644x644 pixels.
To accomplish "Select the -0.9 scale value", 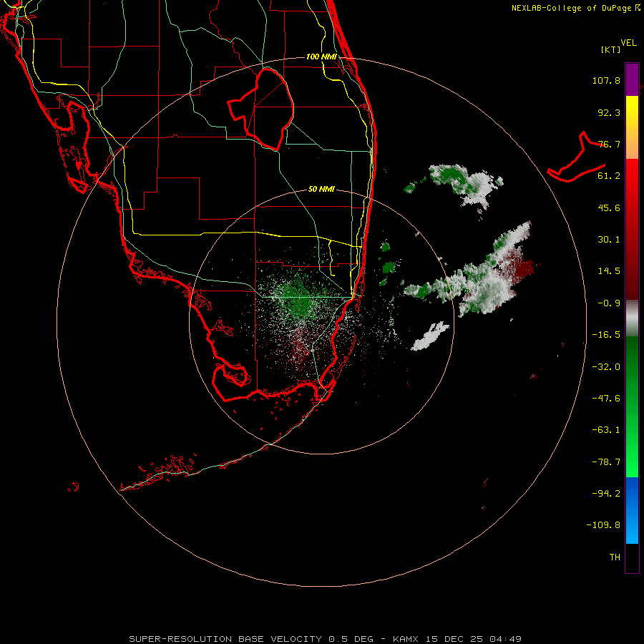I will click(x=609, y=303).
